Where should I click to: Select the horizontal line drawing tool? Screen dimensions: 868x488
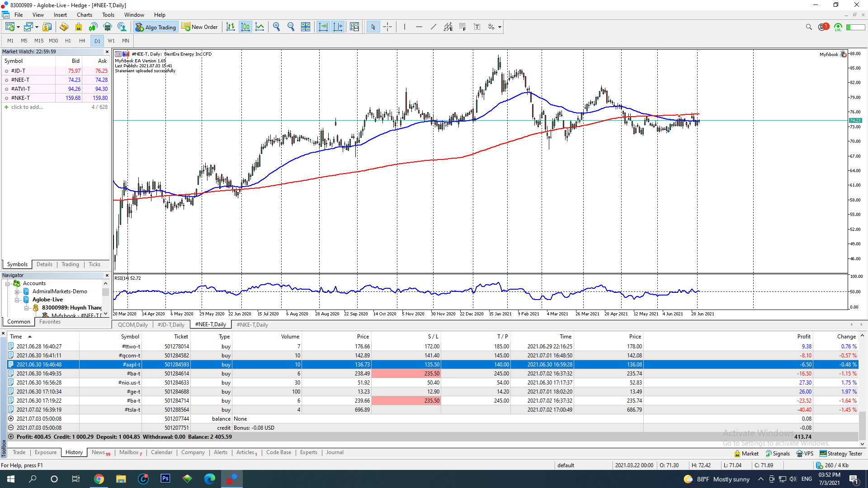pos(419,27)
